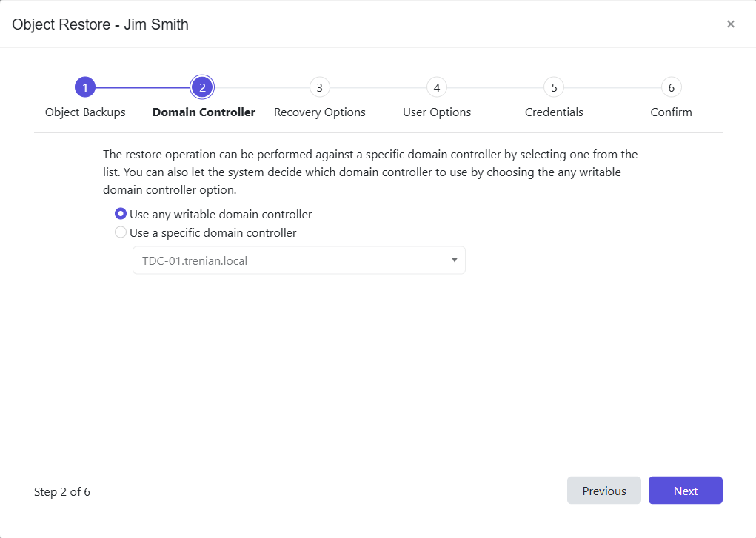The image size is (756, 538).
Task: Select the Domain Controller step heading
Action: (x=204, y=112)
